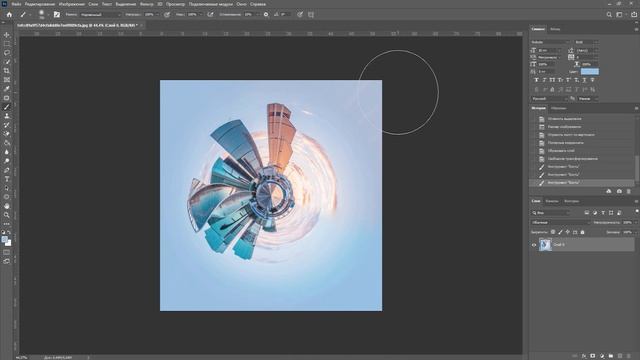This screenshot has width=640, height=360.
Task: Enable airbrush-style build-up
Action: (211, 14)
